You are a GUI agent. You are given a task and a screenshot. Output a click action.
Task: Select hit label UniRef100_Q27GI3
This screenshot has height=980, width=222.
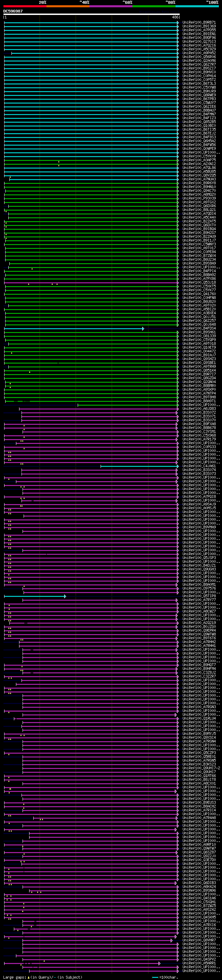tap(199, 41)
